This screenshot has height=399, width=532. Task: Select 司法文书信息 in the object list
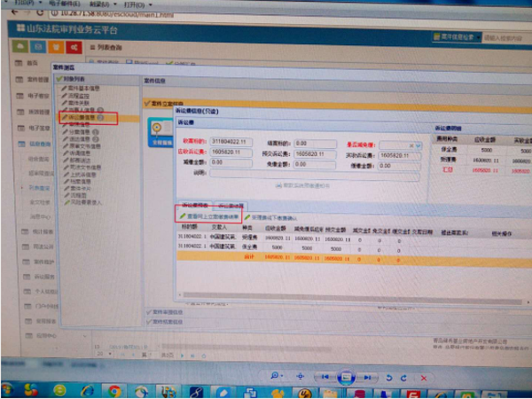point(82,168)
